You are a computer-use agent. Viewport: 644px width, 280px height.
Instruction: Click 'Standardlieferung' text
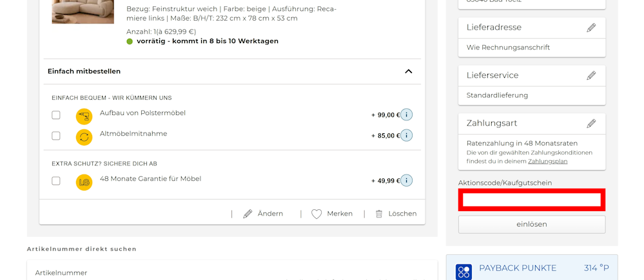pos(497,95)
